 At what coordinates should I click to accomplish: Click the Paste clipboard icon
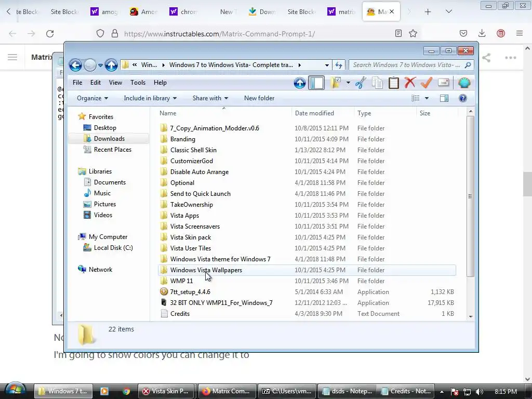[x=394, y=83]
